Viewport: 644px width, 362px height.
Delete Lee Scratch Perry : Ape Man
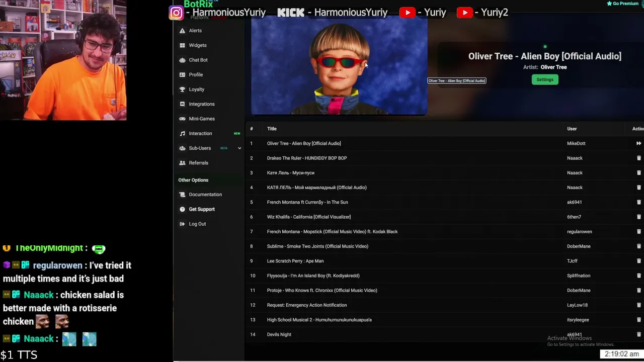click(639, 261)
